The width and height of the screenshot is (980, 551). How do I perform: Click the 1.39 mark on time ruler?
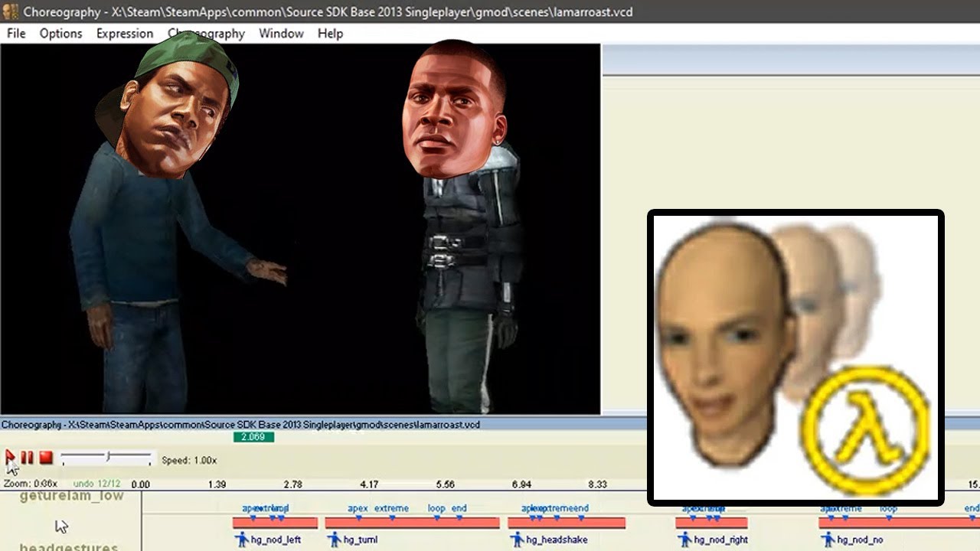click(217, 484)
